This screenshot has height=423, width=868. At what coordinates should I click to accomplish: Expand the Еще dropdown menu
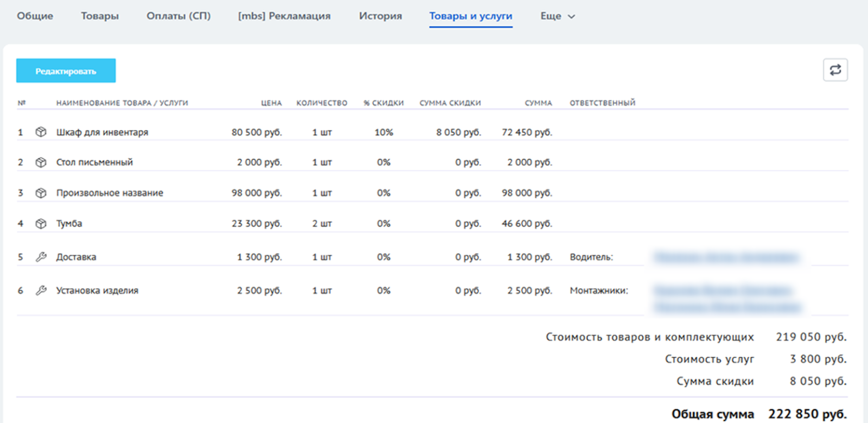(557, 16)
